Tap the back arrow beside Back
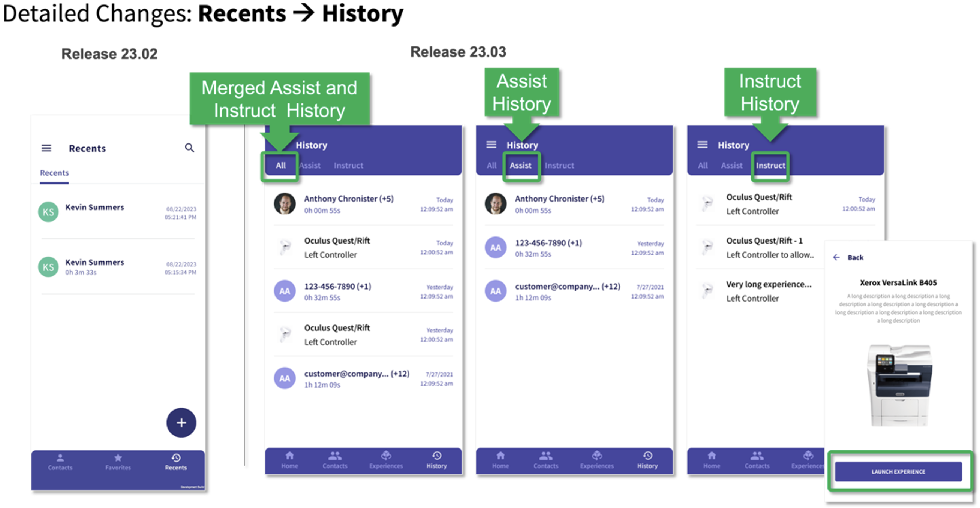 pyautogui.click(x=836, y=257)
